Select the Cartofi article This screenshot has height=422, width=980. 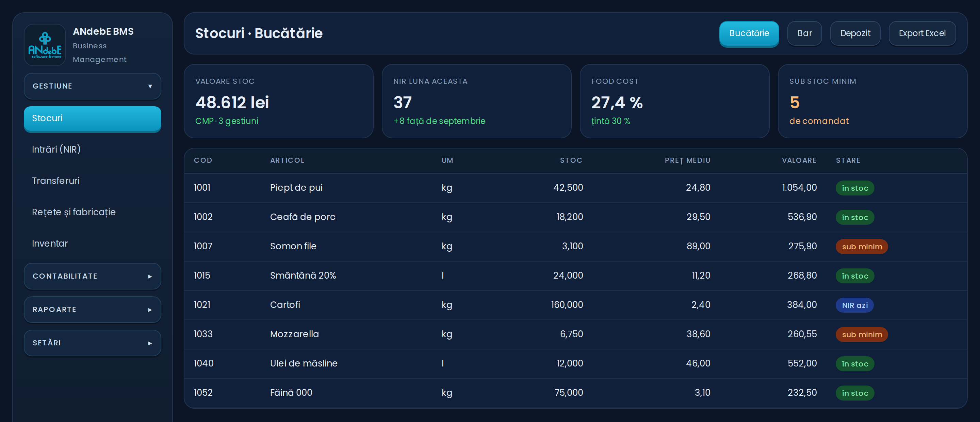(x=285, y=305)
